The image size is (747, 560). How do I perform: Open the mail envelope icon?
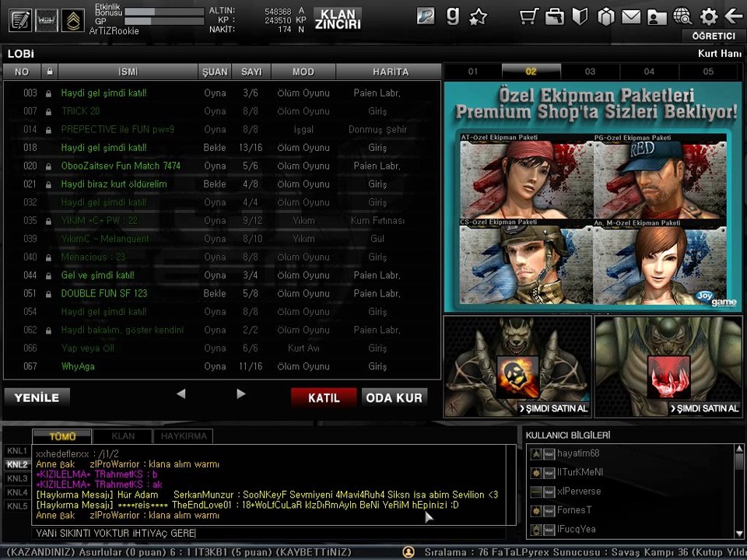pos(631,17)
